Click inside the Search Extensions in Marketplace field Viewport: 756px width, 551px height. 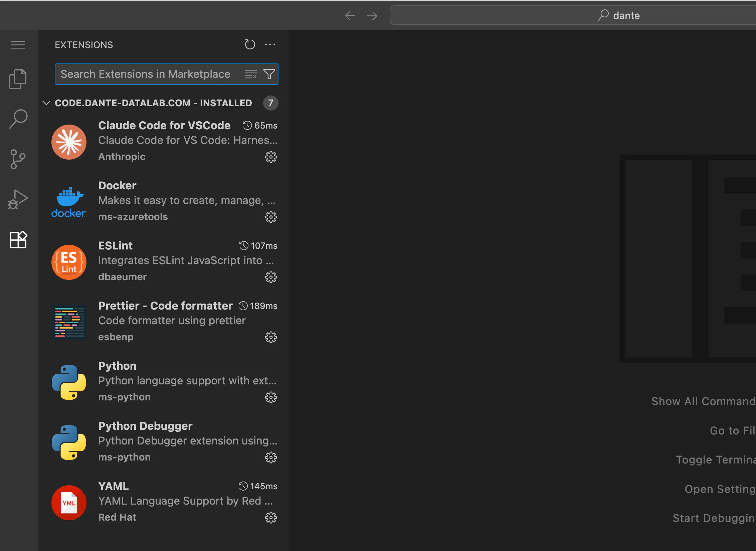point(147,74)
